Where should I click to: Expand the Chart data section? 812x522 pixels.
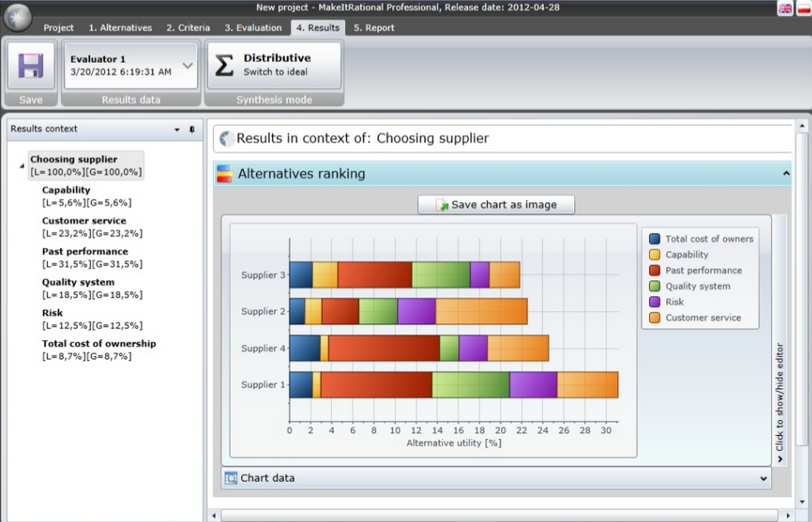click(764, 478)
